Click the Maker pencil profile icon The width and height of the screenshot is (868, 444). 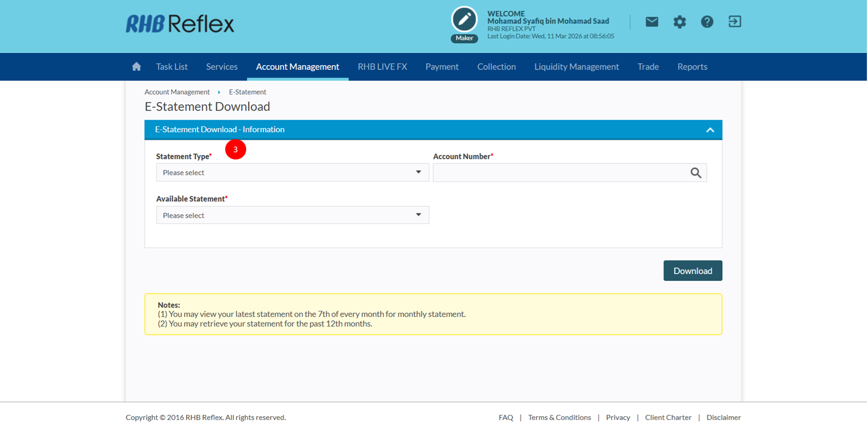tap(464, 21)
